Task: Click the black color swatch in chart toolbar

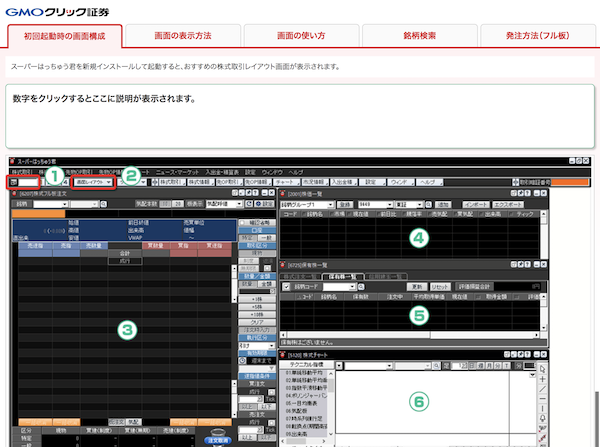Action: (530, 366)
